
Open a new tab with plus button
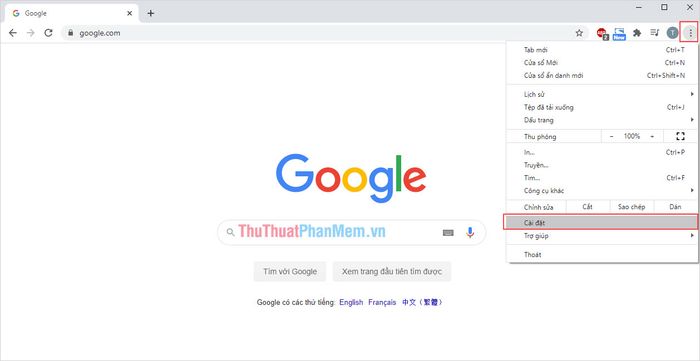click(150, 13)
